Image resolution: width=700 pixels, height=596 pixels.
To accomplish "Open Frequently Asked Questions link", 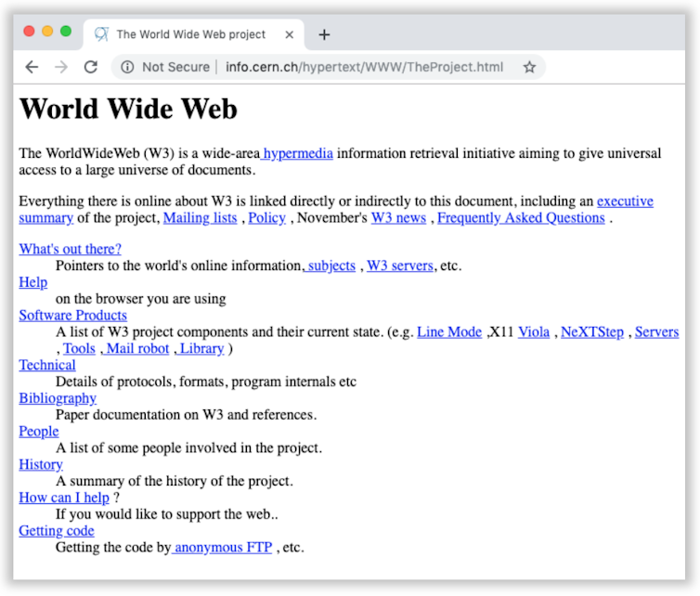I will point(521,217).
